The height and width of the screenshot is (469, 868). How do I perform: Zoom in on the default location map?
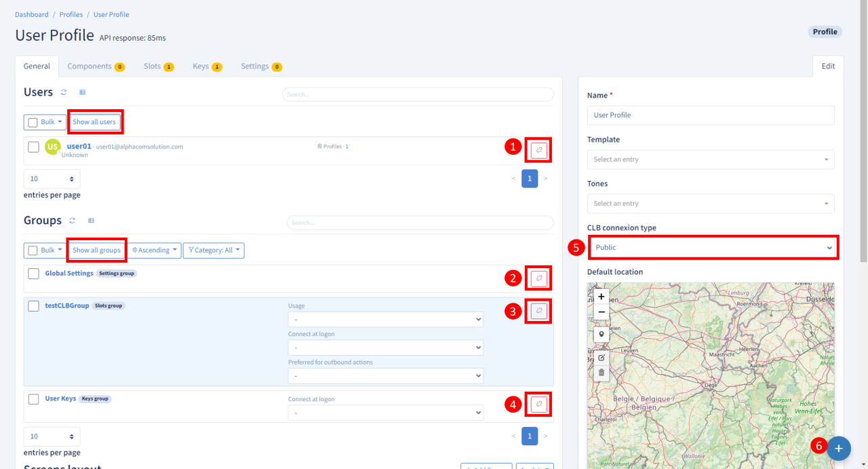[601, 297]
